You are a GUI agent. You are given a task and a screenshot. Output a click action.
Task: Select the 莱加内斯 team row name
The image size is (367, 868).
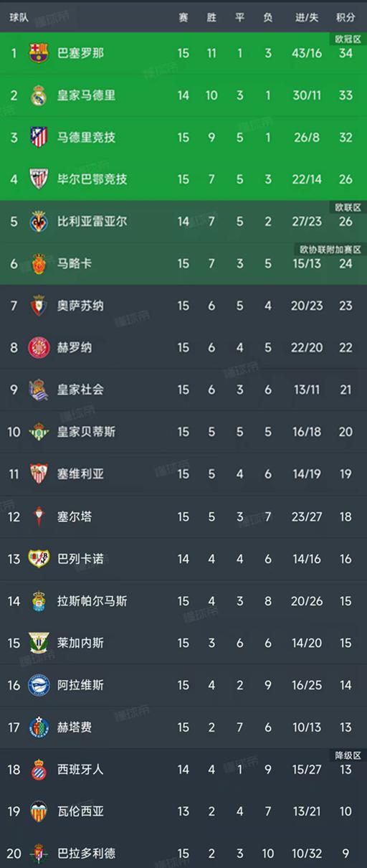[x=80, y=643]
